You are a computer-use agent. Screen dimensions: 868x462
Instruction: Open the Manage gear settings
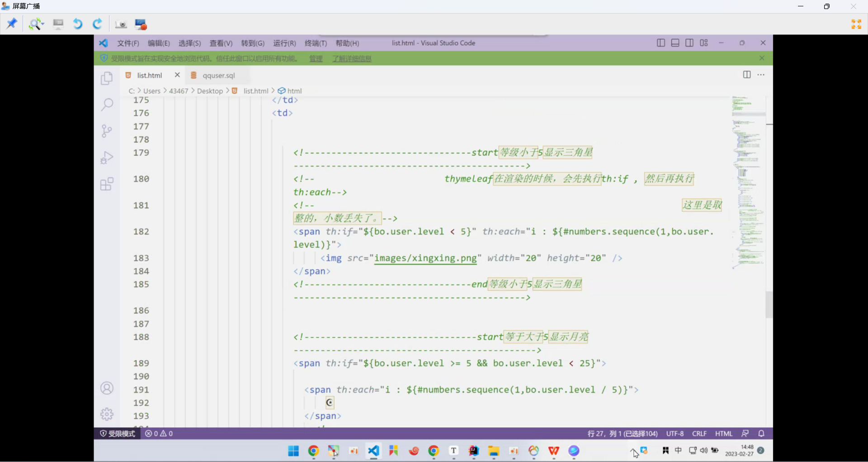pyautogui.click(x=107, y=414)
